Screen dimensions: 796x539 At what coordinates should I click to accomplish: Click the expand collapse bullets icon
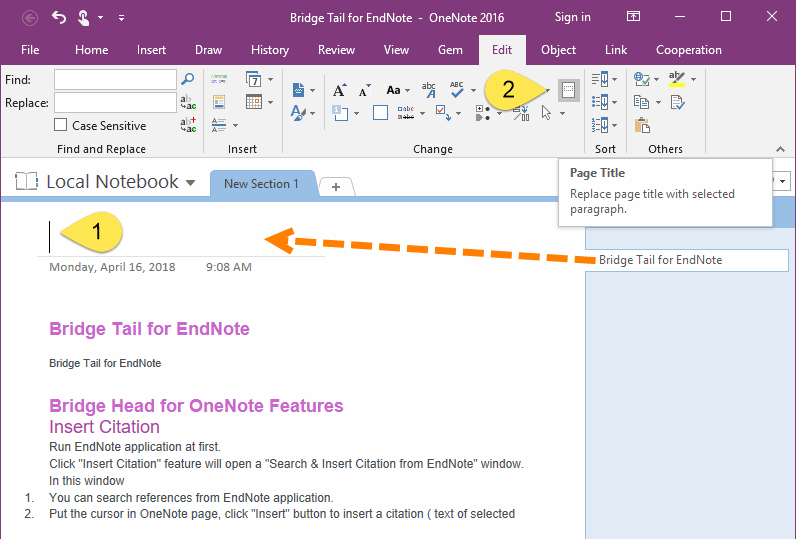point(483,113)
